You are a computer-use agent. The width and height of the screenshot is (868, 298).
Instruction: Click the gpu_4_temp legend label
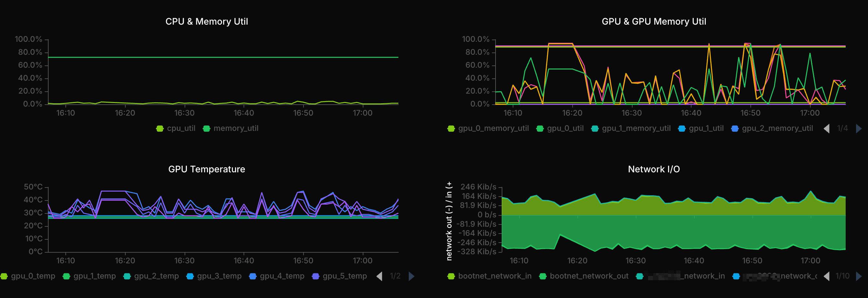(x=282, y=276)
